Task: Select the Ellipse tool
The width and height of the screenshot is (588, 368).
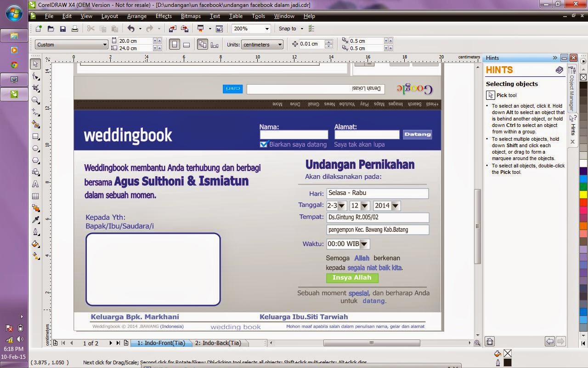Action: (35, 148)
